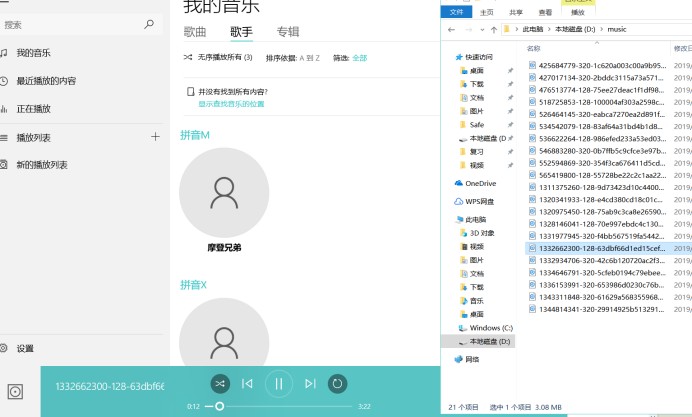692x417 pixels.
Task: Open 我的音乐 in the sidebar
Action: (34, 53)
